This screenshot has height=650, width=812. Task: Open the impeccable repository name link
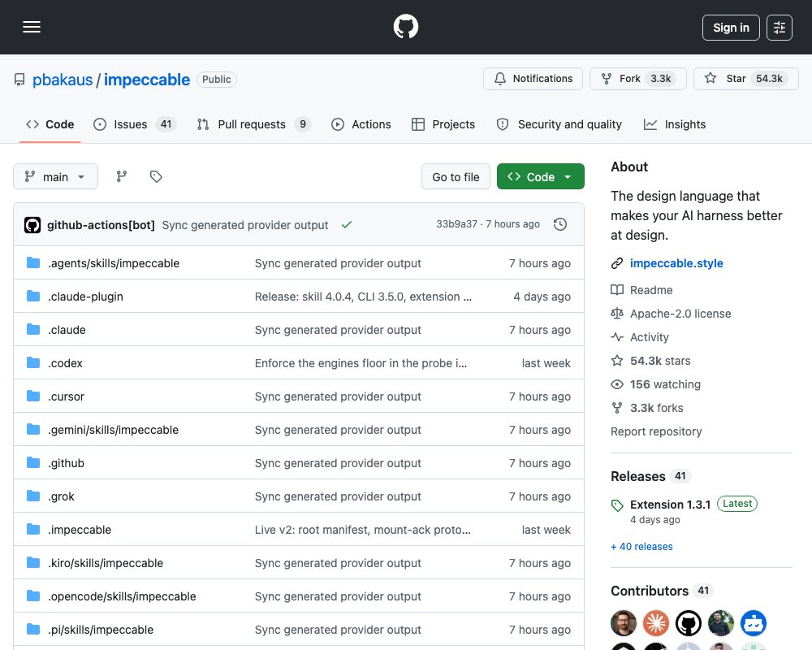[x=147, y=80]
